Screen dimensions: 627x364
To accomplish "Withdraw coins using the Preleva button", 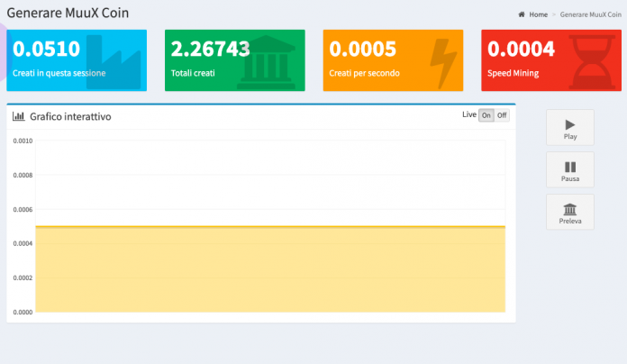I will pyautogui.click(x=569, y=212).
